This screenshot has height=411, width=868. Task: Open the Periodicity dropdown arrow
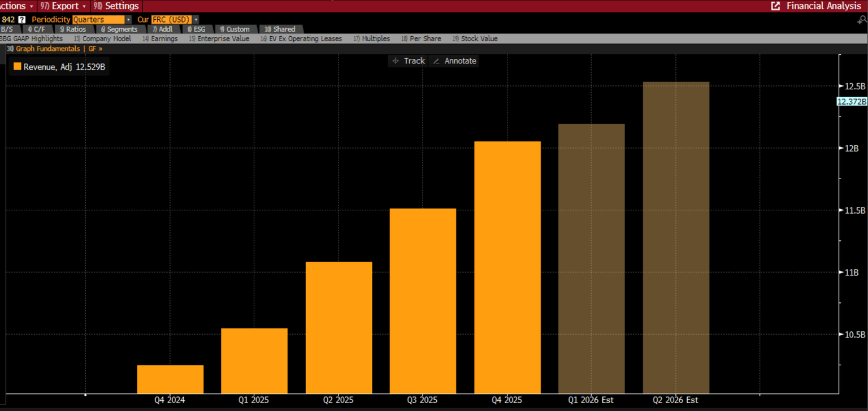(x=128, y=20)
